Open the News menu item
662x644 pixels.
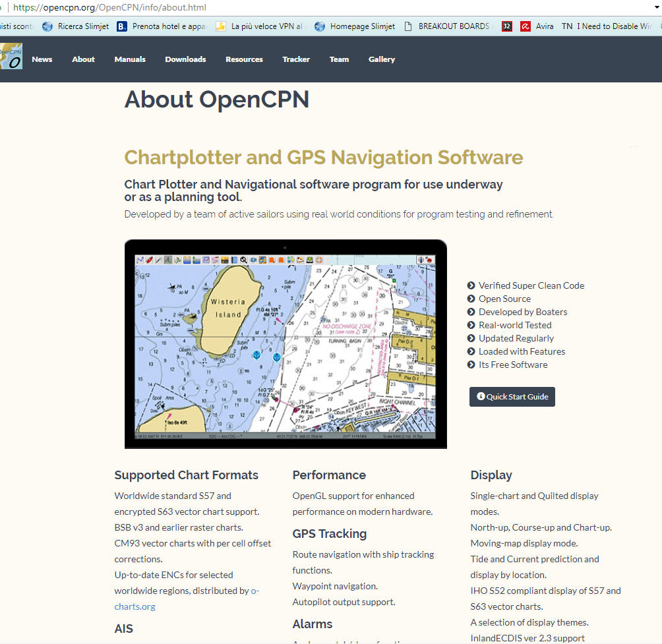42,59
